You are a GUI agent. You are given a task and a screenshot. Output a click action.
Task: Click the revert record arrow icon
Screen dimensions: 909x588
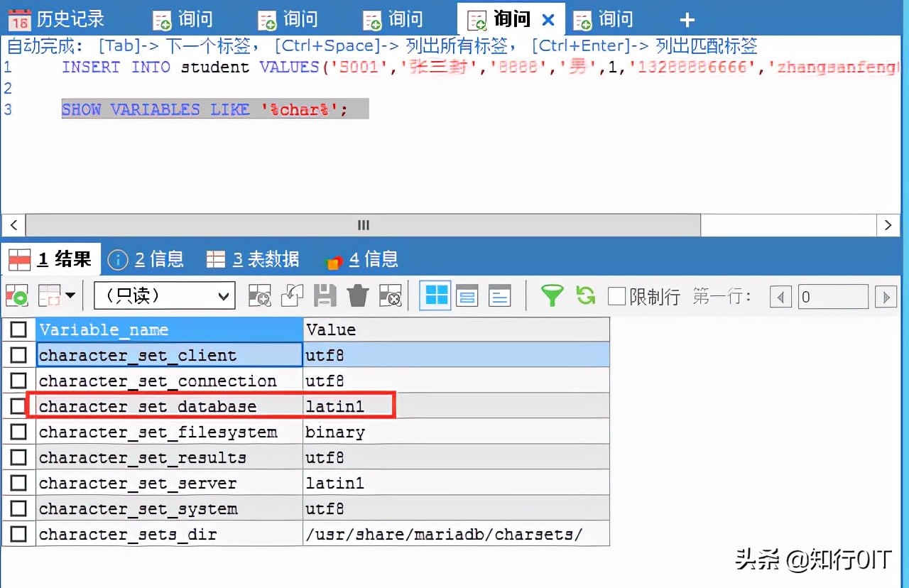pyautogui.click(x=293, y=295)
